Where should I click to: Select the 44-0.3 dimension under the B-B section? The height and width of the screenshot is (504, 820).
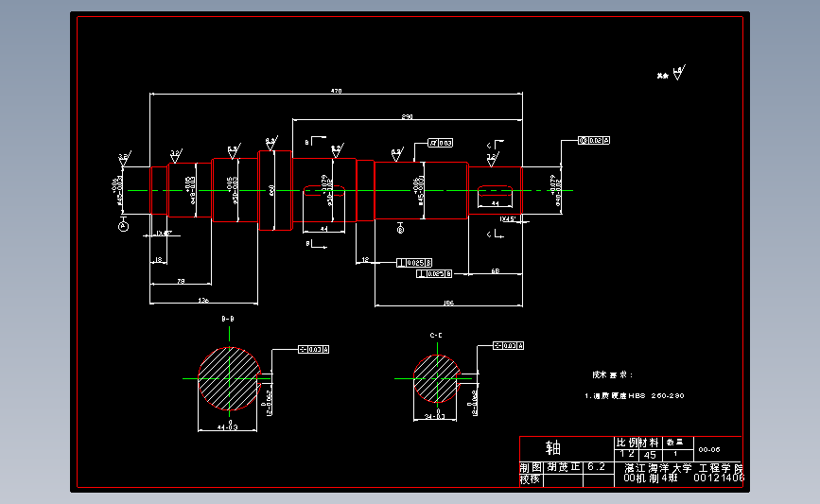[228, 426]
